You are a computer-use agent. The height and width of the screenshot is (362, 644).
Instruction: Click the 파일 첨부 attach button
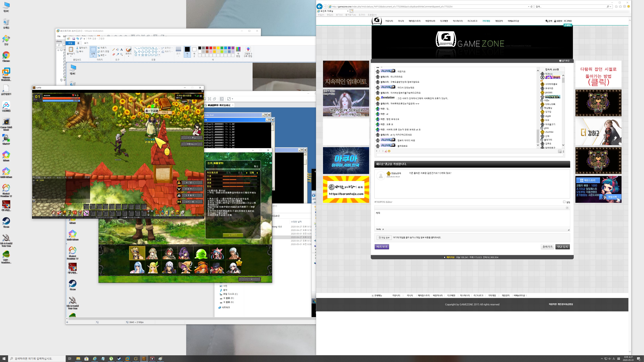coord(384,238)
